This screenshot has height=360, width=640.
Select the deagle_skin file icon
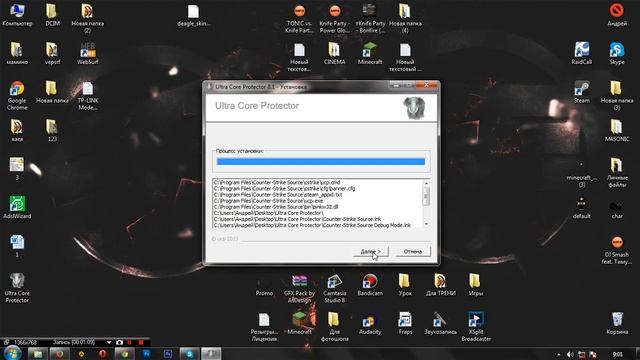tap(193, 15)
